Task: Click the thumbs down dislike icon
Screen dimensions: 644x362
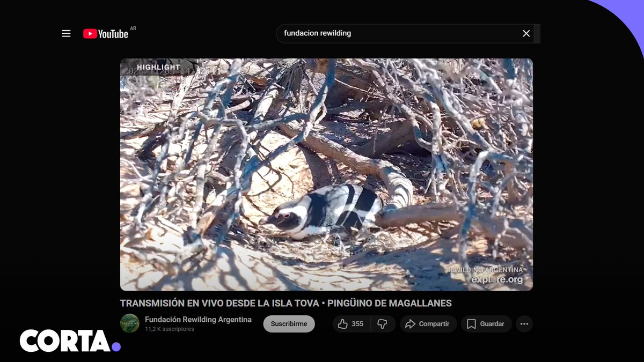Action: (x=382, y=323)
